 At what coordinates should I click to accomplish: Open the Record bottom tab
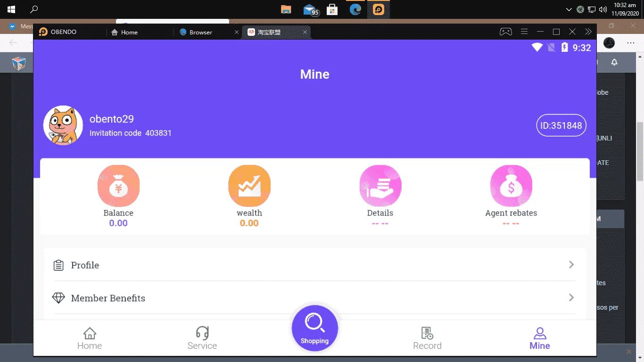[427, 339]
